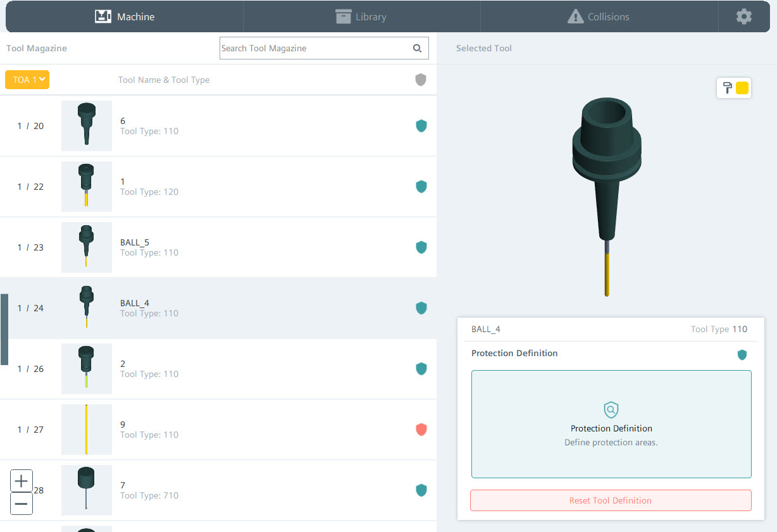
Task: Select tool 6 thumbnail
Action: (x=87, y=126)
